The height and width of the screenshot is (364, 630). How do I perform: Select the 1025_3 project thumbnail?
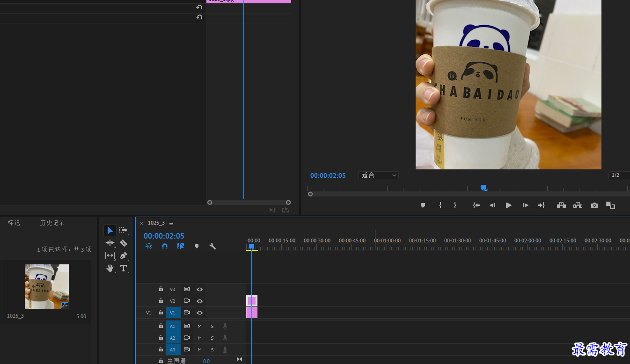[x=47, y=286]
